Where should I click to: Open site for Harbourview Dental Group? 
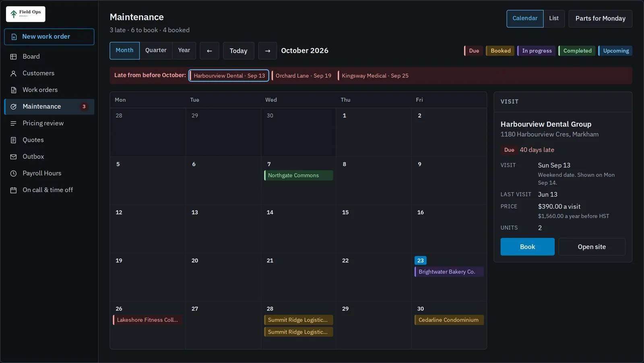(x=592, y=247)
